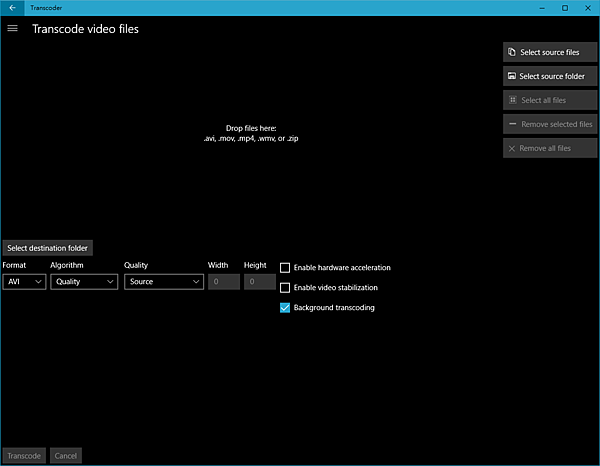Click the Remove selected files button
Screen dimensions: 600x466
(550, 124)
